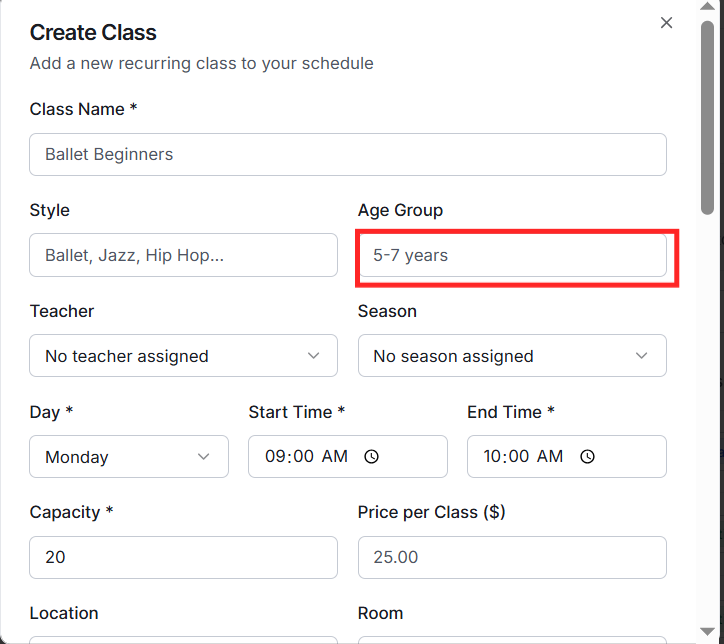Viewport: 724px width, 644px height.
Task: Close the Create Class dialog
Action: (667, 23)
